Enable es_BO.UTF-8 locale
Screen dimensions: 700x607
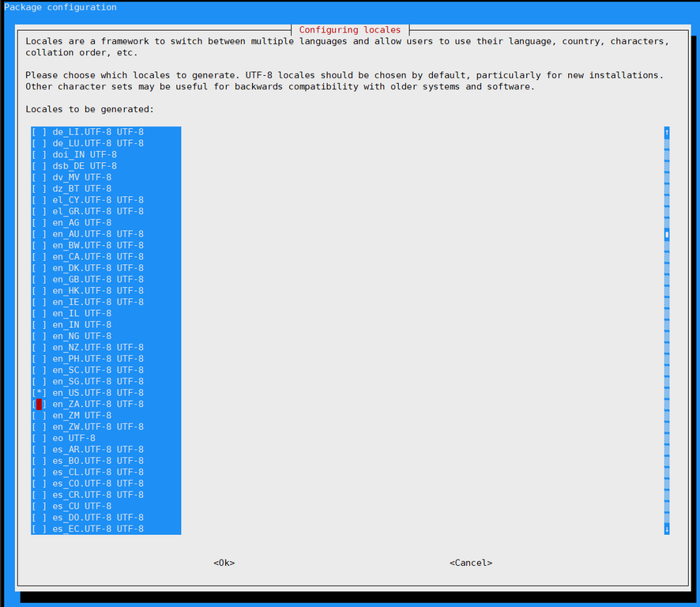point(39,461)
